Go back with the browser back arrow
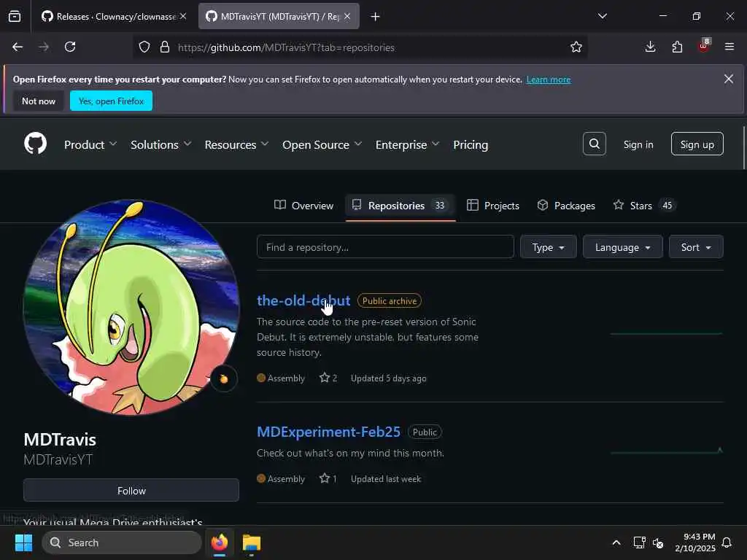This screenshot has height=560, width=747. (18, 47)
